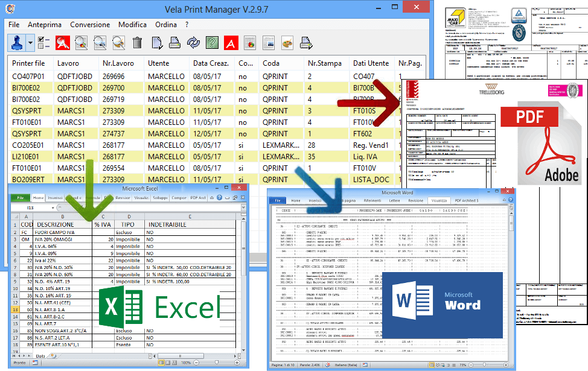This screenshot has height=371, width=588.
Task: Open the File tab in Microsoft Excel
Action: click(21, 197)
